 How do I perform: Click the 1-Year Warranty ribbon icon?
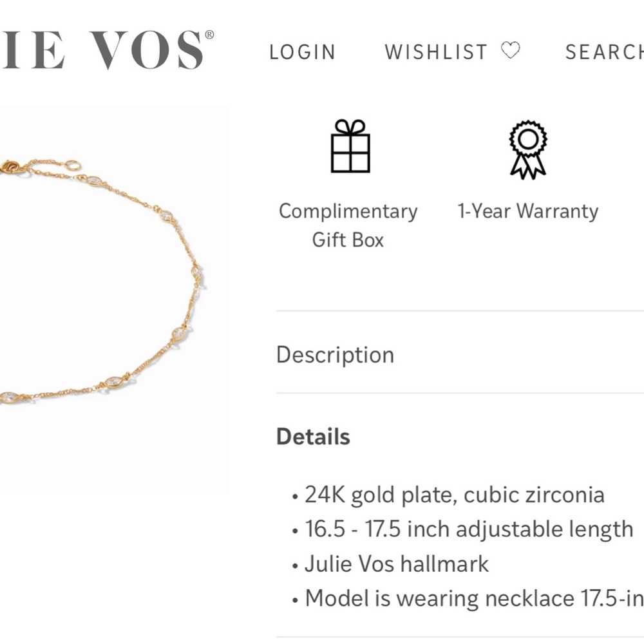point(527,149)
